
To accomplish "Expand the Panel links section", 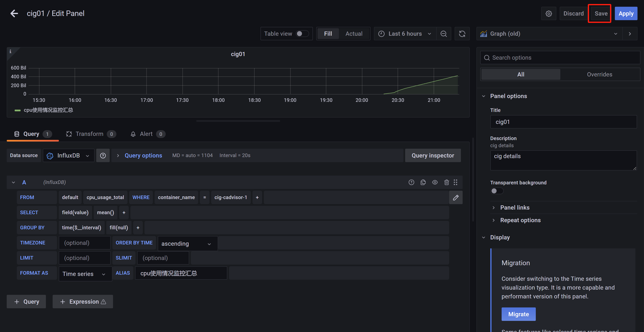I will click(x=514, y=207).
